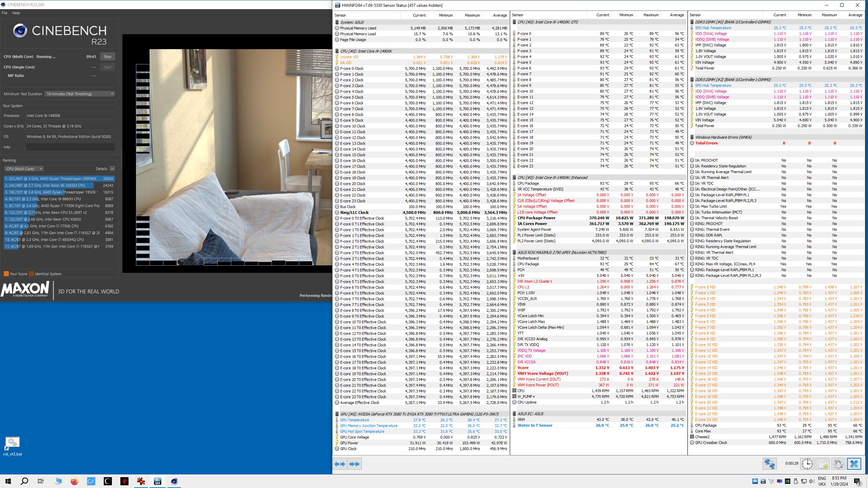The image size is (868, 488).
Task: Shrink HWiNFO sensor columns with inward arrows
Action: 354,464
